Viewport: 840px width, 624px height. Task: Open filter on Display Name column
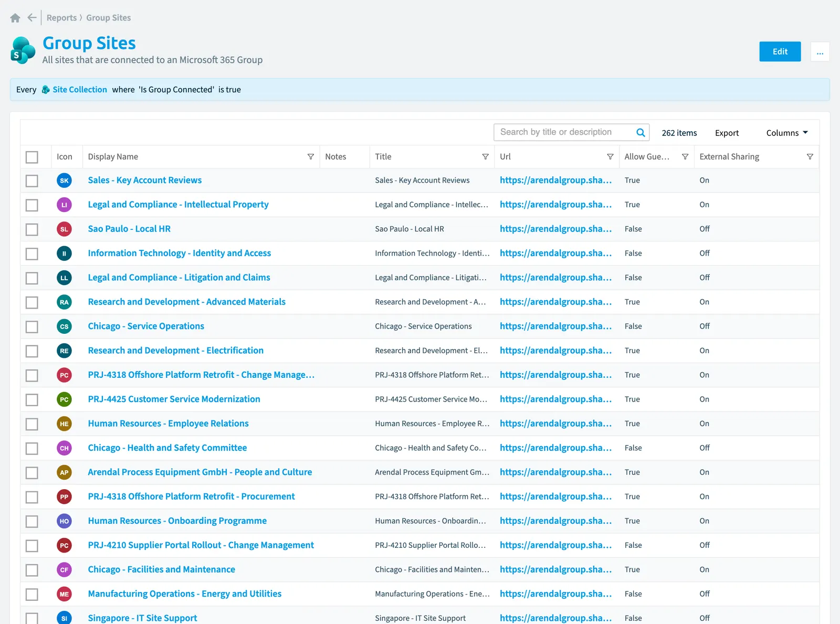pyautogui.click(x=311, y=157)
